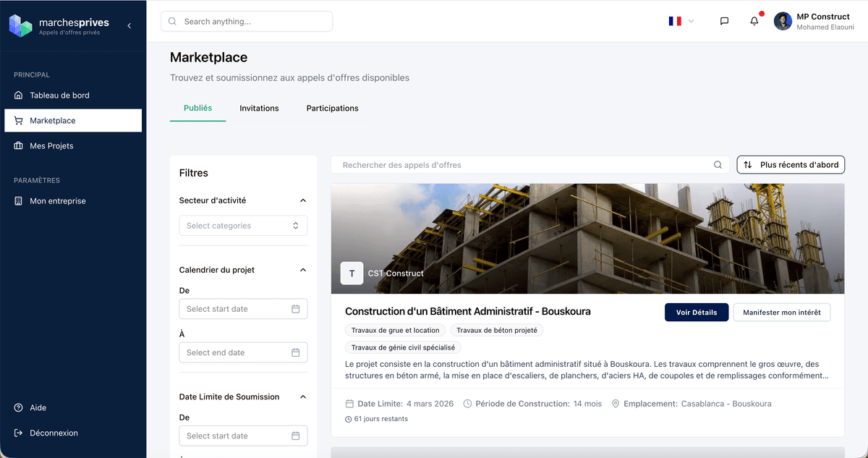Click the Voir Détails button
The height and width of the screenshot is (458, 868).
[x=697, y=313]
